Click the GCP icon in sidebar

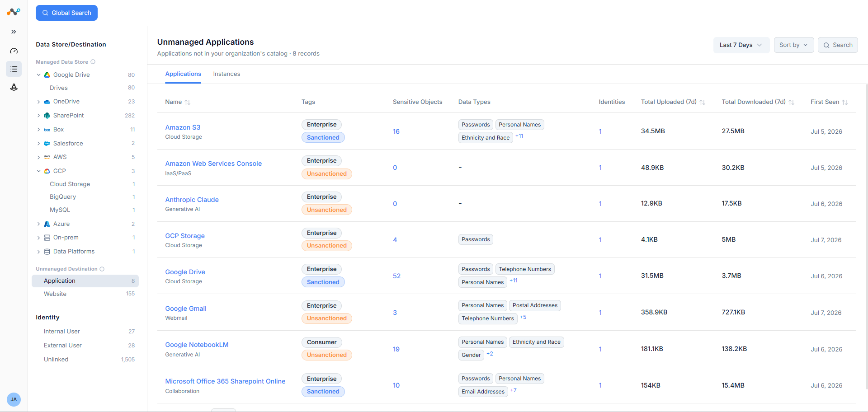click(x=47, y=171)
